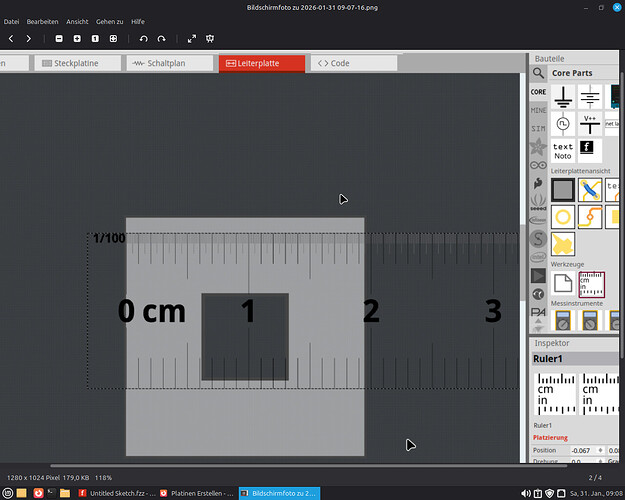This screenshot has width=625, height=500.
Task: Select the CORE parts bin
Action: coord(538,92)
